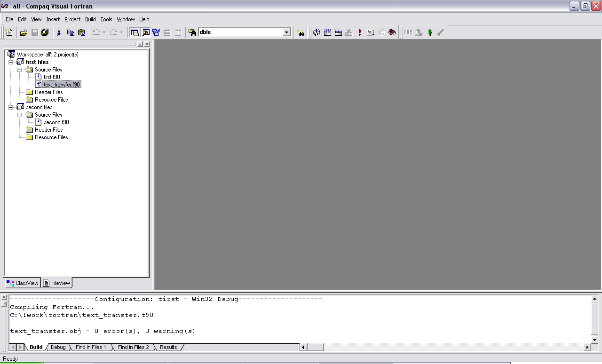Click the gray saw icon
The height and width of the screenshot is (364, 602).
(x=440, y=32)
